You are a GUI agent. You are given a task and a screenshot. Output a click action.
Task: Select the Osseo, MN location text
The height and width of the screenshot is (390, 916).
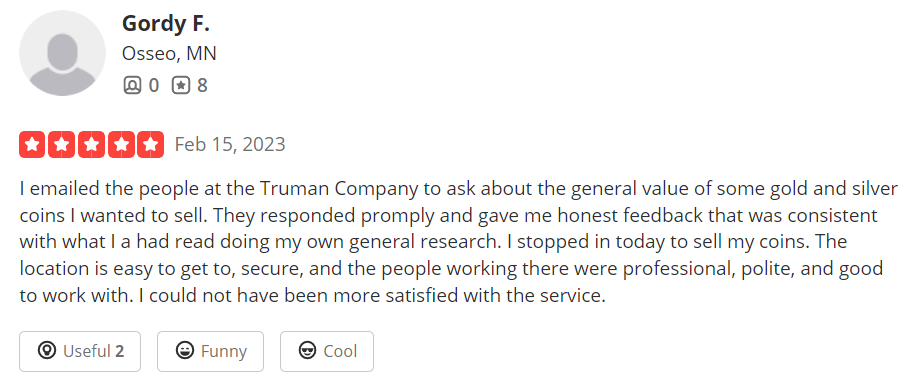[x=169, y=54]
